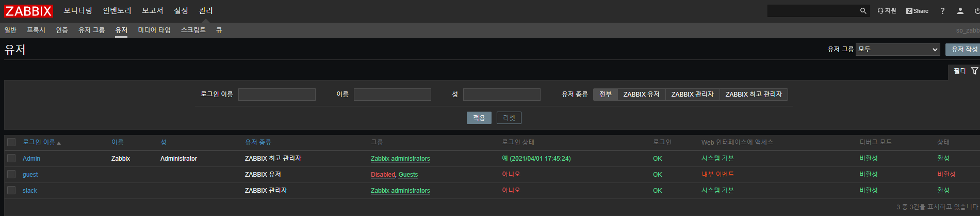The image size is (980, 216).
Task: Open the Disabled group link
Action: tap(383, 175)
